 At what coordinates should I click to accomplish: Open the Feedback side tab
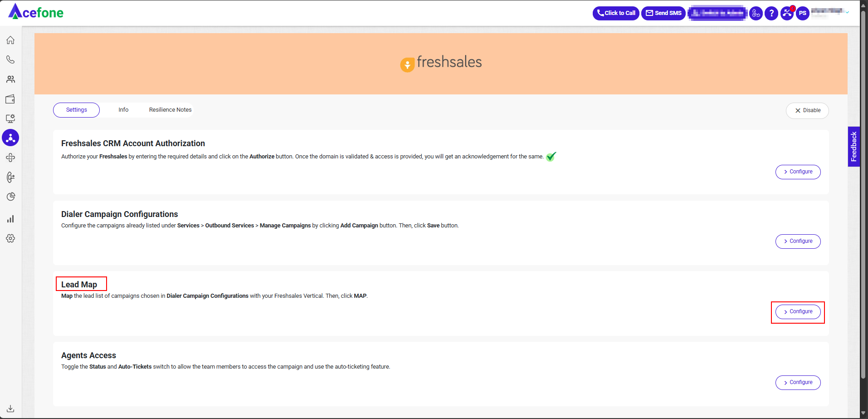coord(853,147)
